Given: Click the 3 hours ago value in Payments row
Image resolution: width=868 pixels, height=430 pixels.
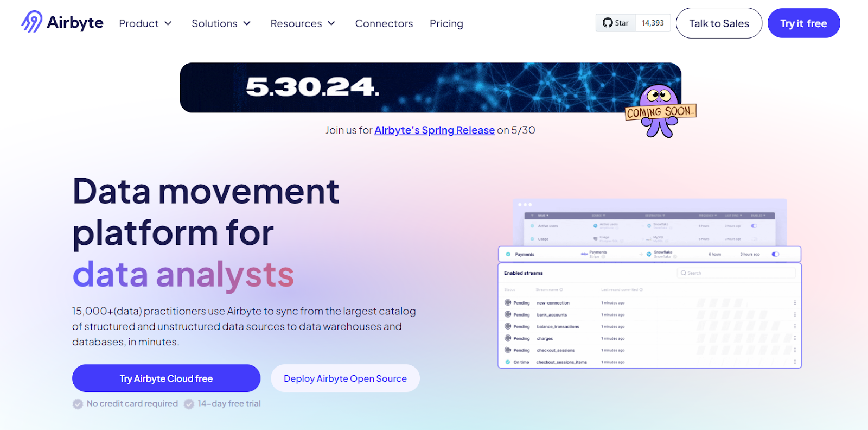Looking at the screenshot, I should coord(750,254).
